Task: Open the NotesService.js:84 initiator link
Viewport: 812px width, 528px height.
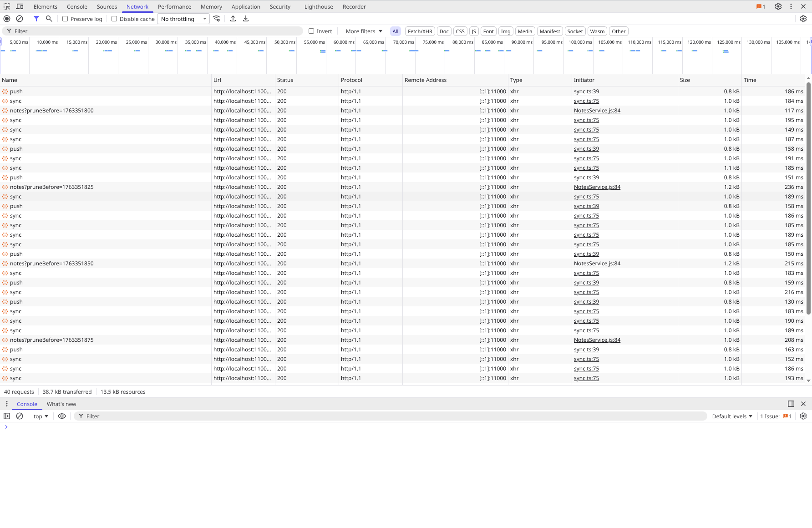Action: click(x=597, y=111)
